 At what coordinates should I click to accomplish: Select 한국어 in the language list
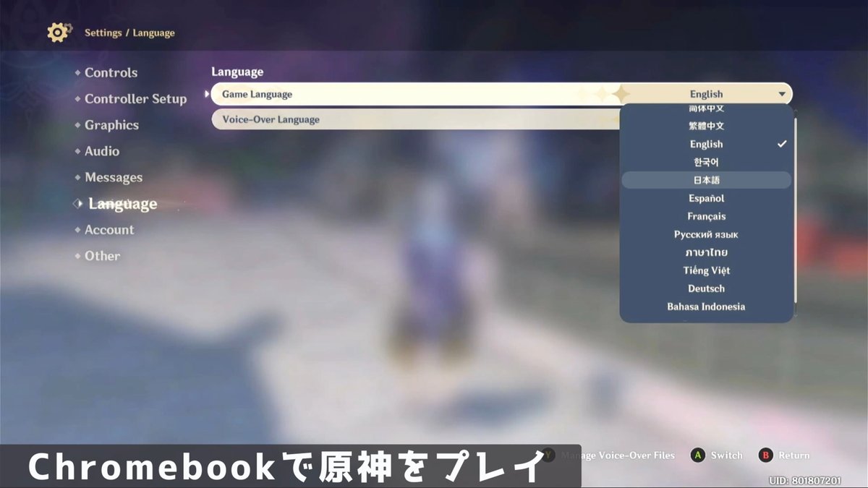(x=706, y=162)
